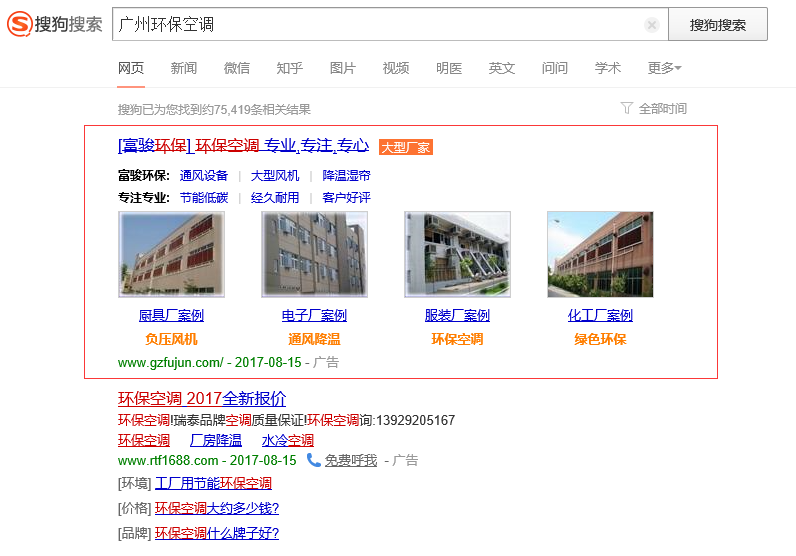Click the search input field

tap(380, 25)
